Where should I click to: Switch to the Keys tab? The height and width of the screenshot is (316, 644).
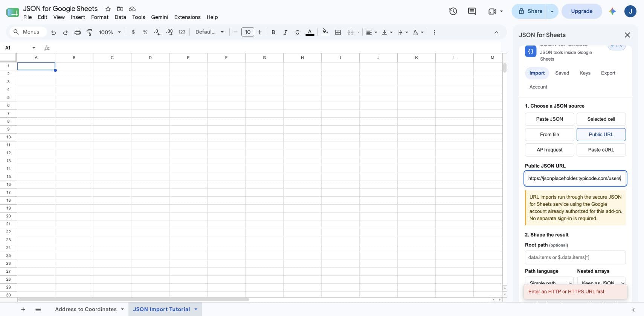point(585,73)
